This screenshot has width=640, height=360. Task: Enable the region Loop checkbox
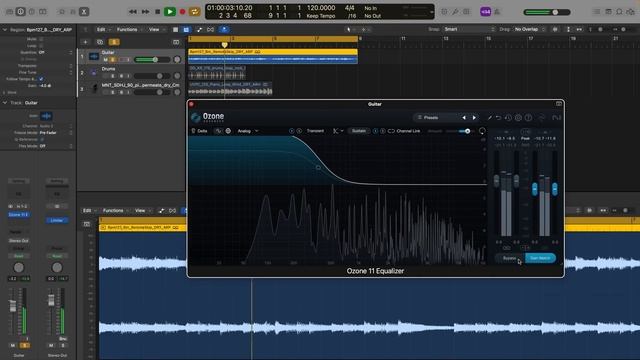41,46
